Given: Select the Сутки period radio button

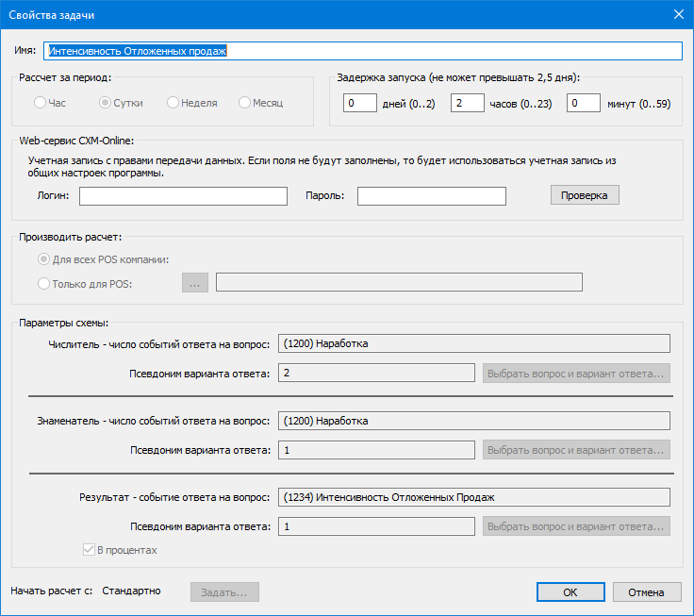Looking at the screenshot, I should (x=106, y=103).
